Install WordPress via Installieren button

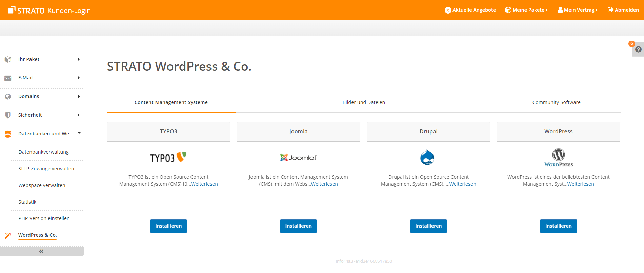pyautogui.click(x=558, y=226)
